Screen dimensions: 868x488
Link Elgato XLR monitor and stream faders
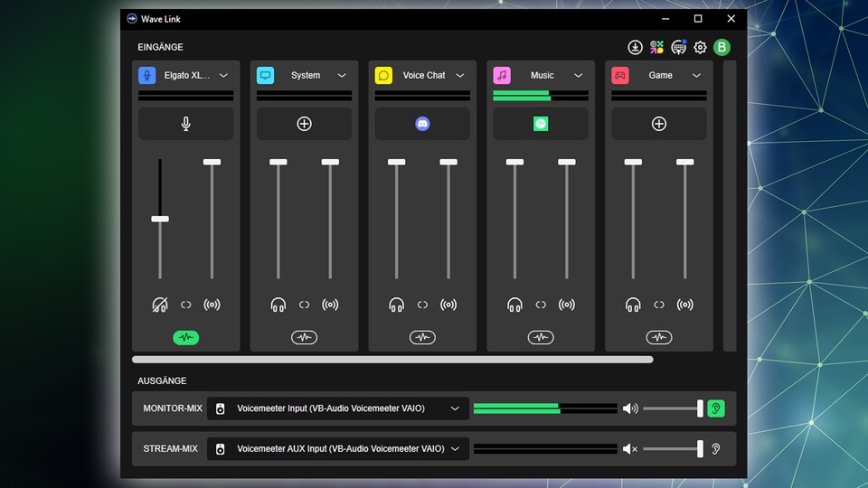(x=186, y=305)
